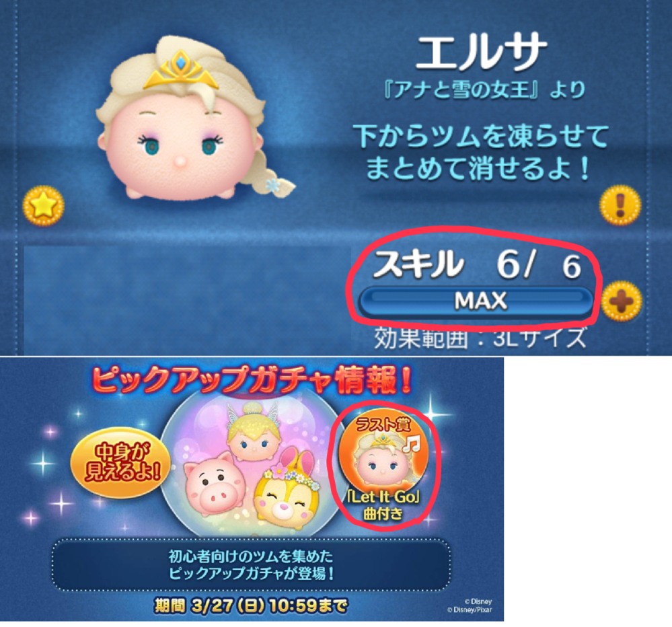Tap the 効果範囲：3Lサイズ label

(x=480, y=338)
